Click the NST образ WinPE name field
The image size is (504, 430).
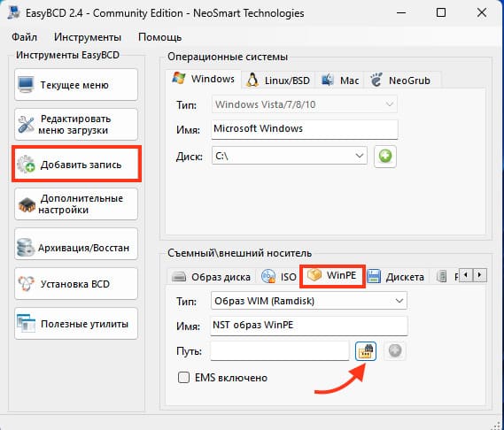309,326
